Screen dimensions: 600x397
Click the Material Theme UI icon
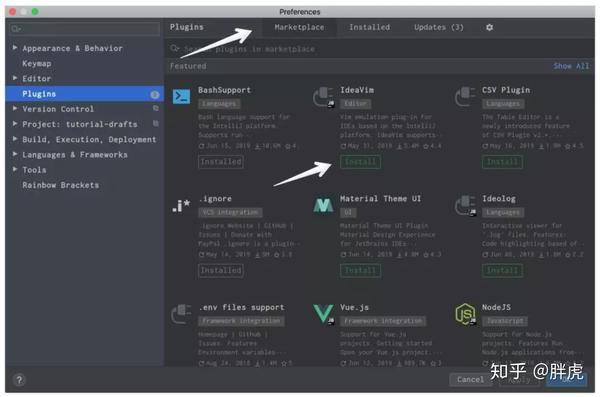323,206
